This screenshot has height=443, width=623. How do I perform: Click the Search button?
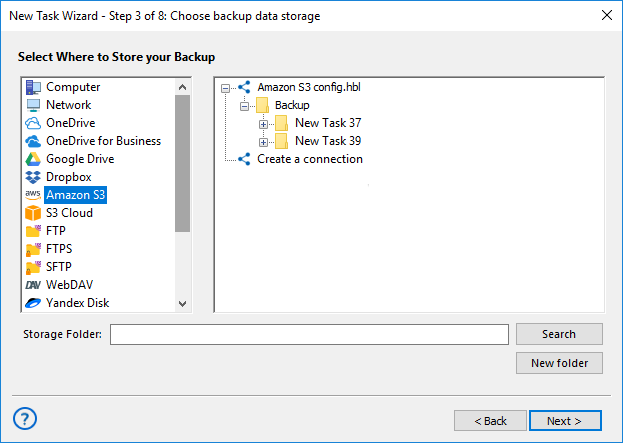(x=559, y=334)
